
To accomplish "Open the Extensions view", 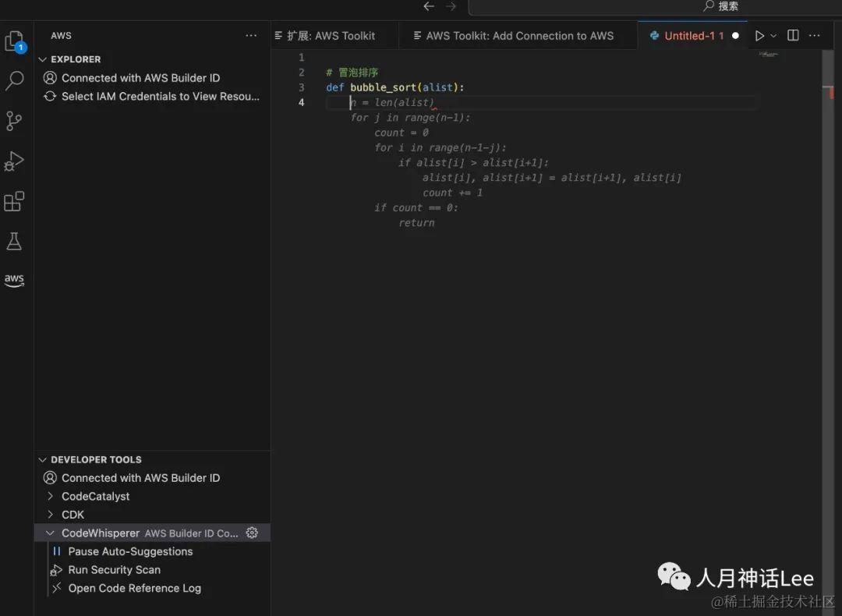I will coord(14,201).
